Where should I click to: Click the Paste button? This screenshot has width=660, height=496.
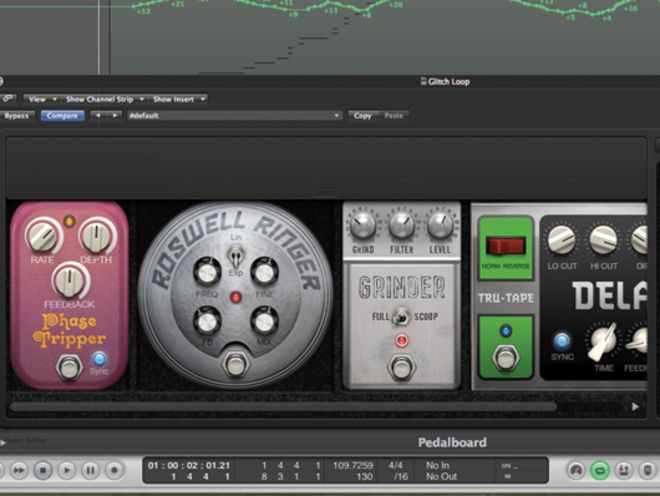394,115
